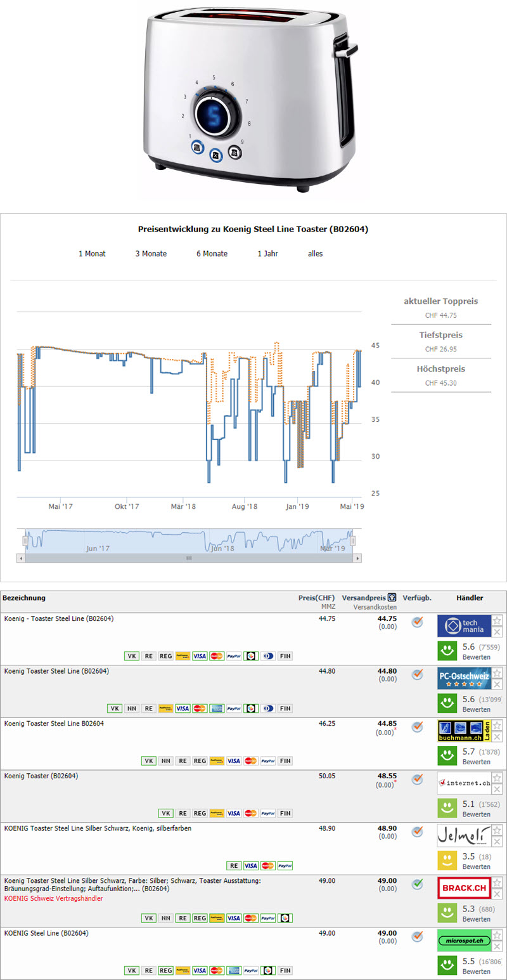Favorite BRACK.CH with the star icon
507x980 pixels.
click(497, 882)
